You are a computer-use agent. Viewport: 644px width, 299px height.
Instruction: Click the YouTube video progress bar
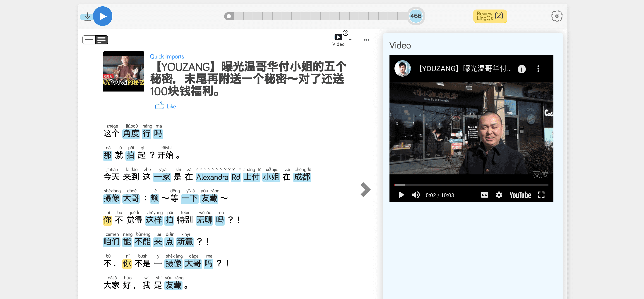click(x=471, y=185)
